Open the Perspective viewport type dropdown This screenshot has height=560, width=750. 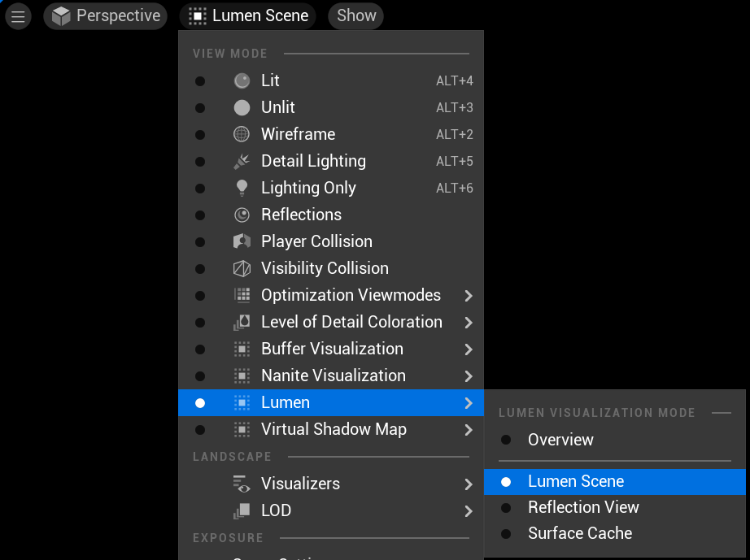point(106,15)
